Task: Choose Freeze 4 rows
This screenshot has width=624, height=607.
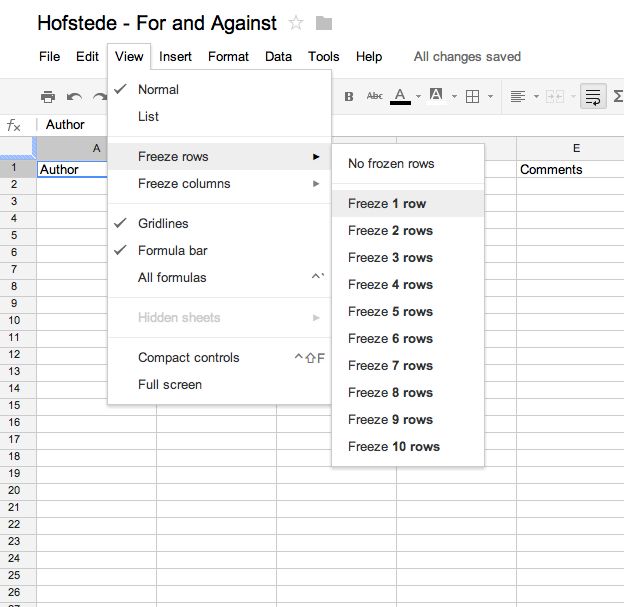Action: tap(408, 285)
